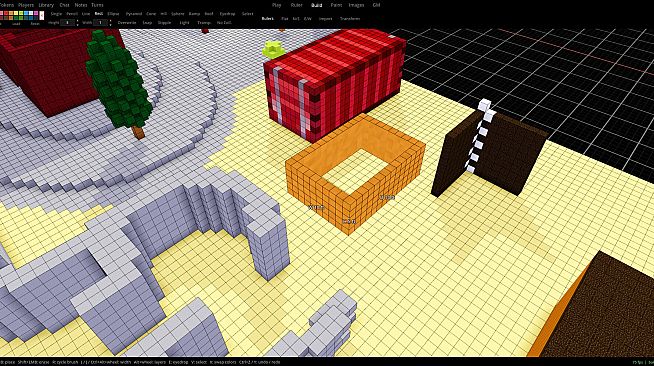Viewport: 654px width, 366px height.
Task: Activate the Eyedrop tool
Action: (227, 14)
